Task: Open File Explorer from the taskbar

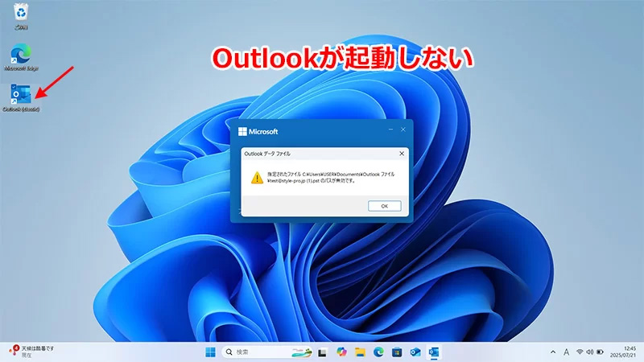Action: pos(360,352)
